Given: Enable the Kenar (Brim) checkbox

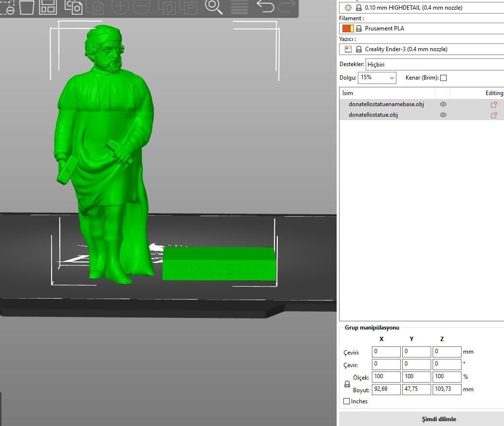Looking at the screenshot, I should pyautogui.click(x=444, y=78).
